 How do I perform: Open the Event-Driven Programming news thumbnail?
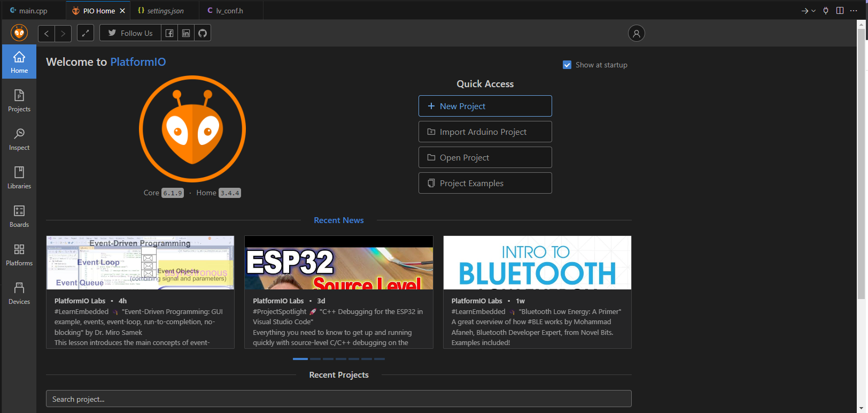(x=140, y=263)
